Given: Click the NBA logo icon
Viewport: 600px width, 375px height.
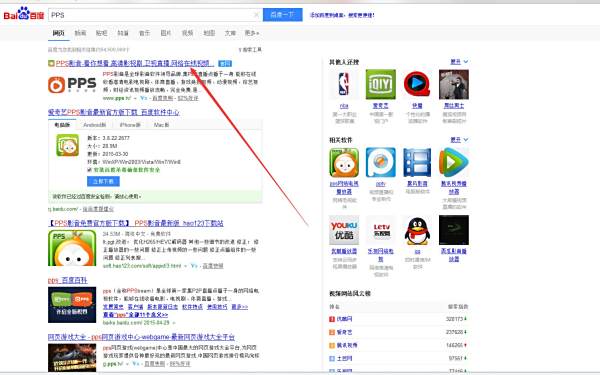Looking at the screenshot, I should [344, 85].
